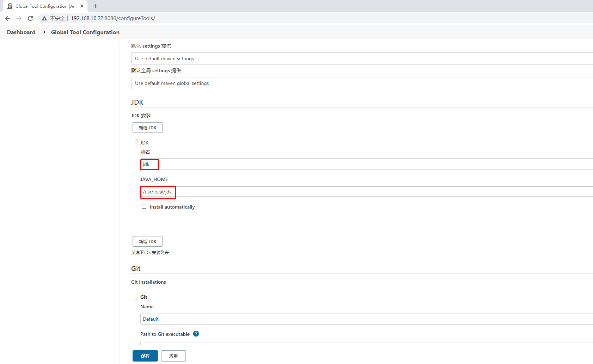The width and height of the screenshot is (593, 364).
Task: Enable Install automatically checkbox
Action: coord(144,206)
